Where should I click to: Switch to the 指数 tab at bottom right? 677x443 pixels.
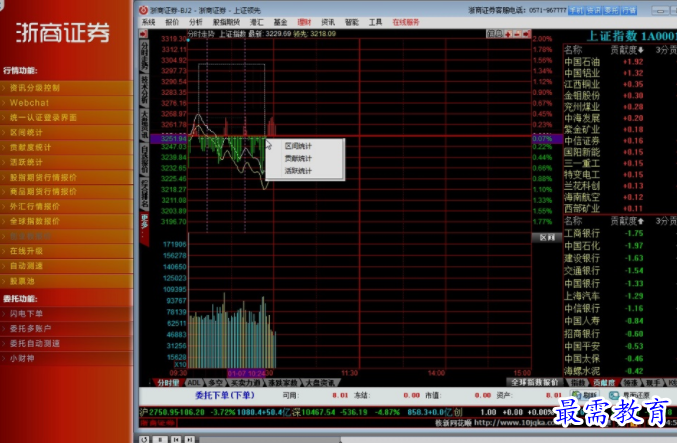[578, 383]
